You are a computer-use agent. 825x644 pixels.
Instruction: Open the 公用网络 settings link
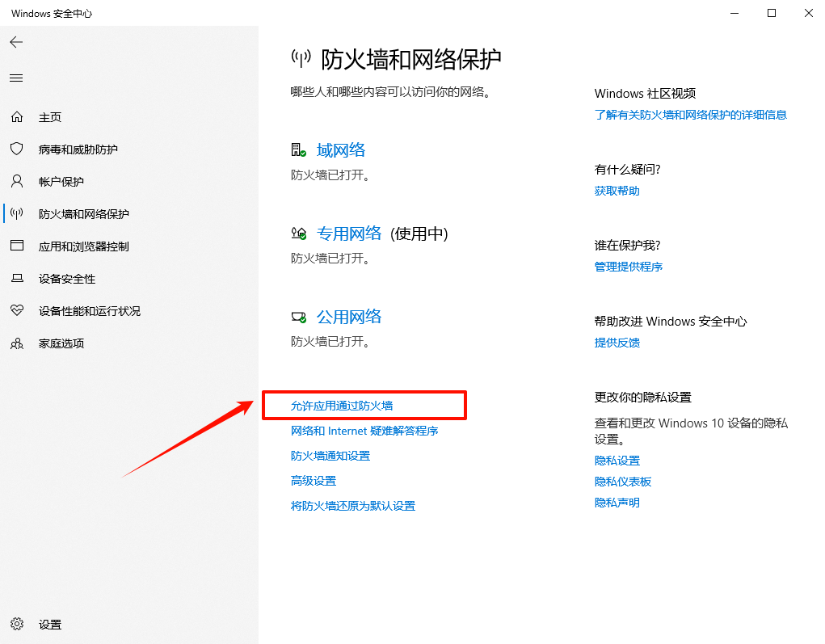tap(348, 317)
